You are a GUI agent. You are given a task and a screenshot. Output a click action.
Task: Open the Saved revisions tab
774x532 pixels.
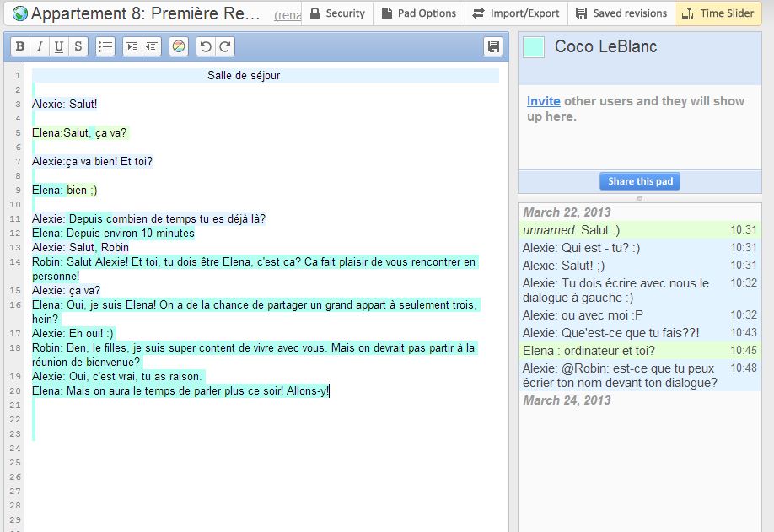point(621,13)
